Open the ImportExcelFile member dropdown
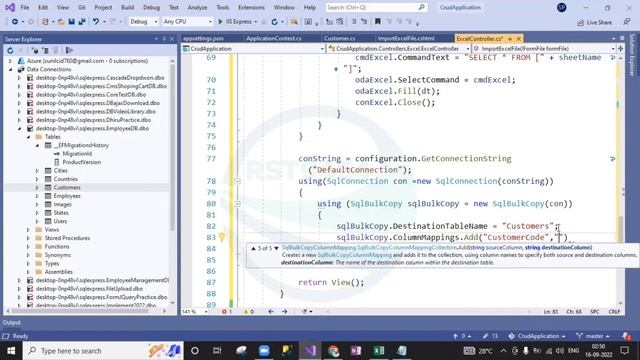 pyautogui.click(x=544, y=49)
